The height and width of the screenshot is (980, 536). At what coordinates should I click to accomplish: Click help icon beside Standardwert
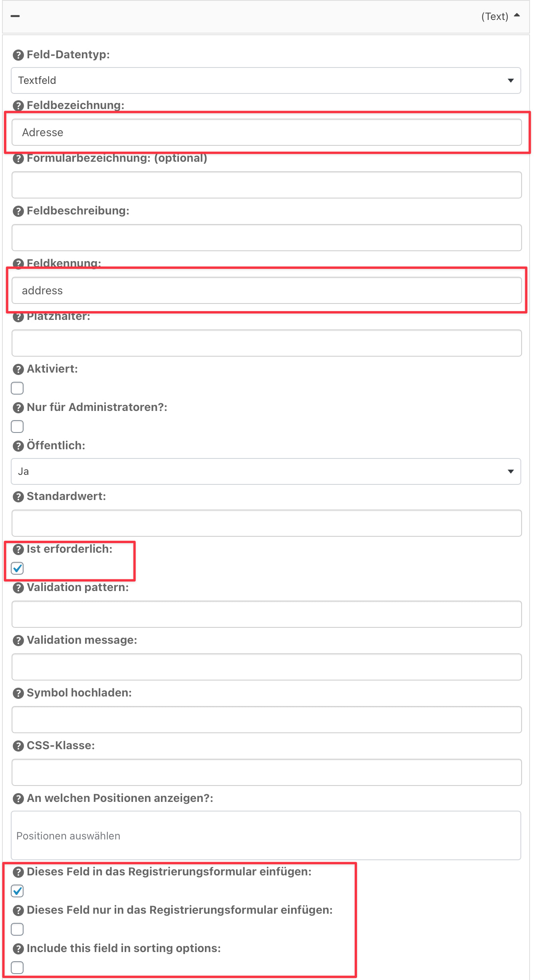(x=18, y=497)
